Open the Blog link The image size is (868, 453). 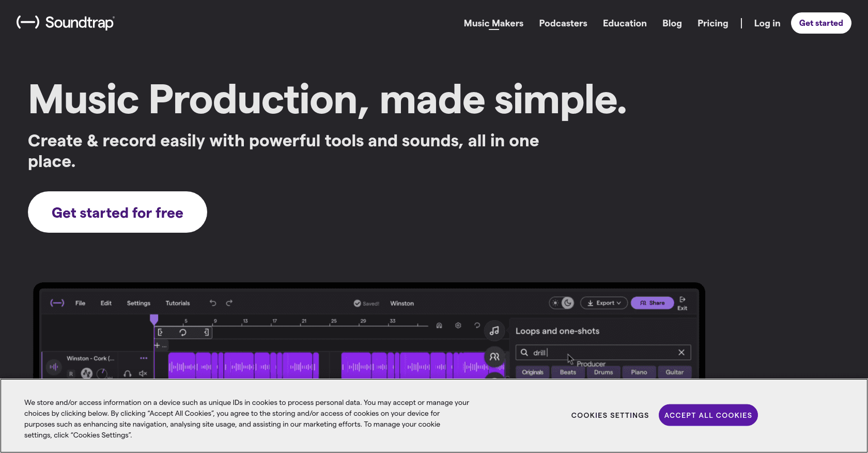pyautogui.click(x=672, y=23)
